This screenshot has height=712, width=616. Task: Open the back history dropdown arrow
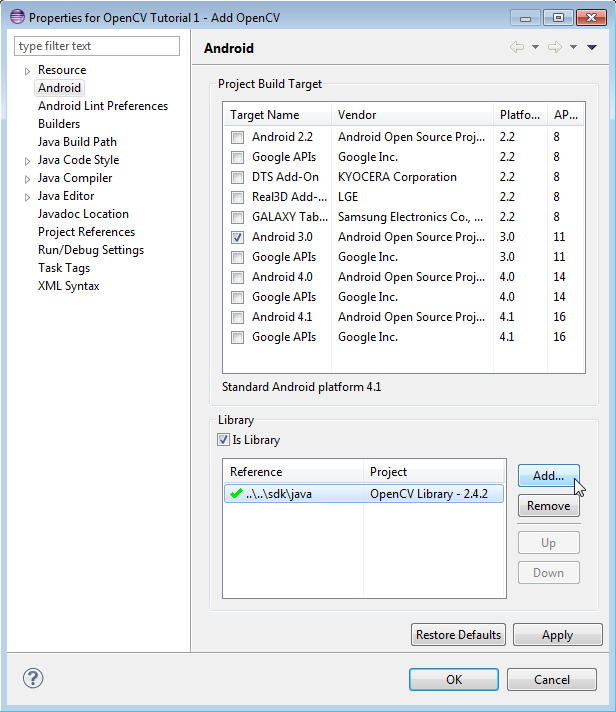click(x=535, y=47)
